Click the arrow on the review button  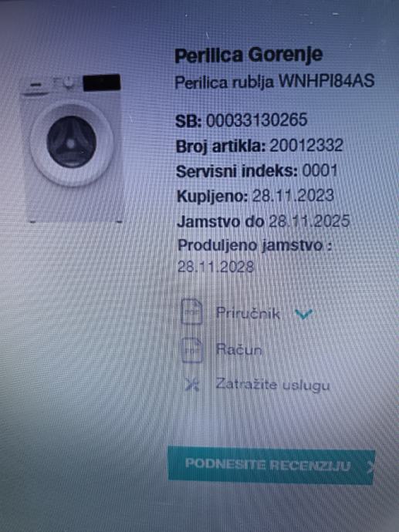click(x=370, y=467)
